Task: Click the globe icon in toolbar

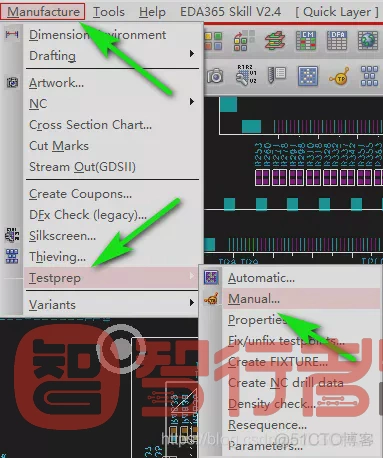Action: [368, 41]
